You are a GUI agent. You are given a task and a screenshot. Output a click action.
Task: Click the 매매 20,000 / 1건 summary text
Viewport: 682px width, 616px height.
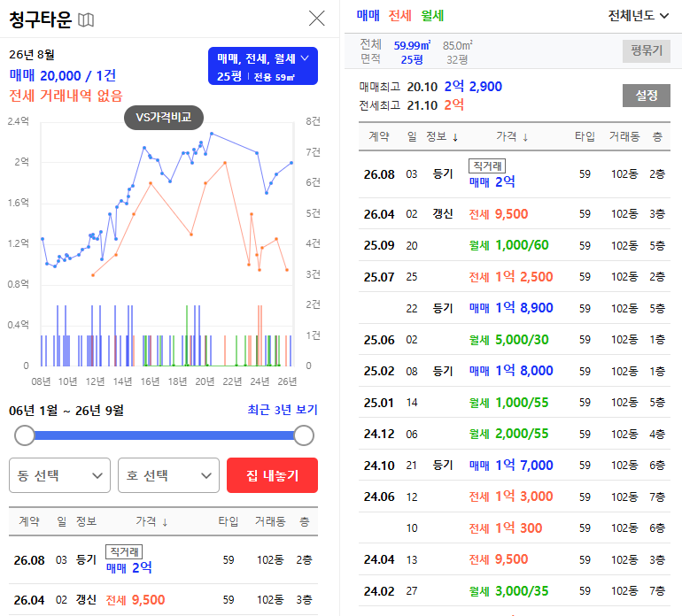point(63,75)
